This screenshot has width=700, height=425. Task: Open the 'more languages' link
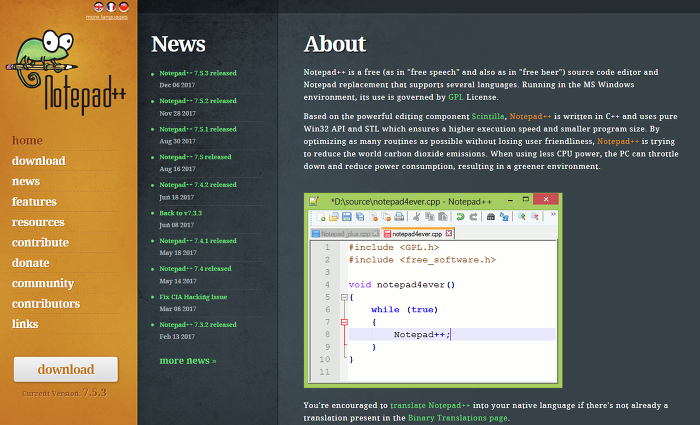tap(107, 17)
